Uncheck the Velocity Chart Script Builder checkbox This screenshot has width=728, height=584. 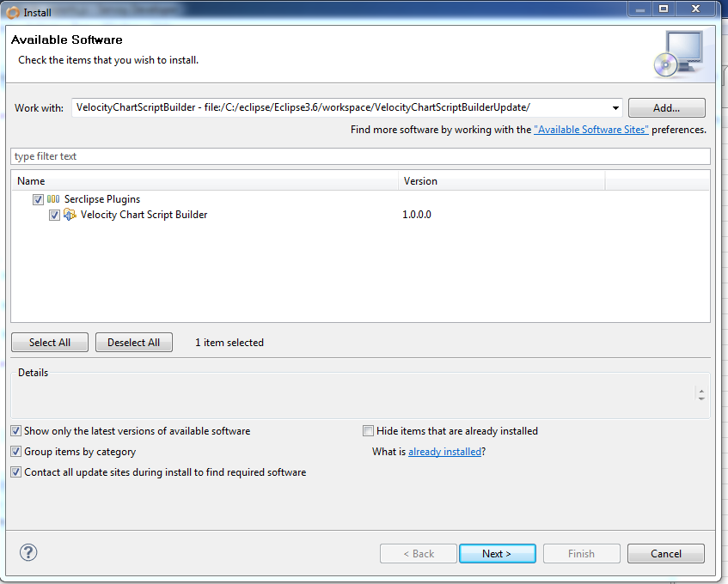54,216
